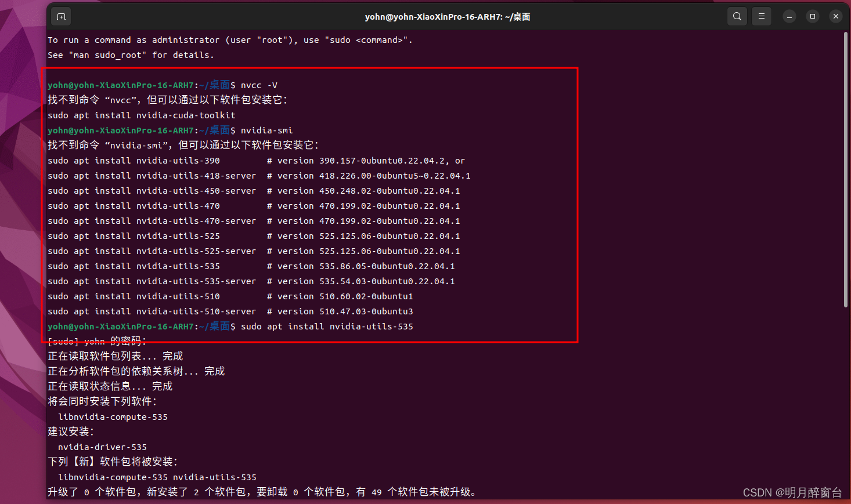
Task: Select the nvidia-utils-390 install line
Action: pyautogui.click(x=256, y=161)
